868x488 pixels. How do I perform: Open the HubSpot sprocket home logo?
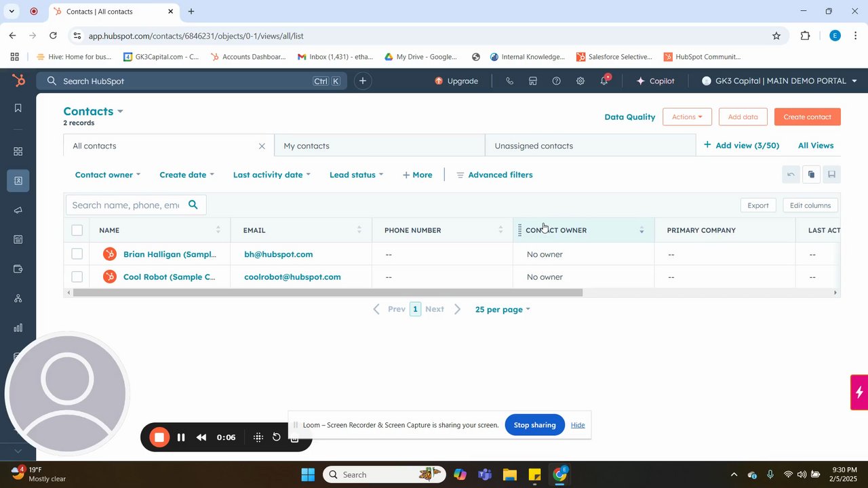18,81
